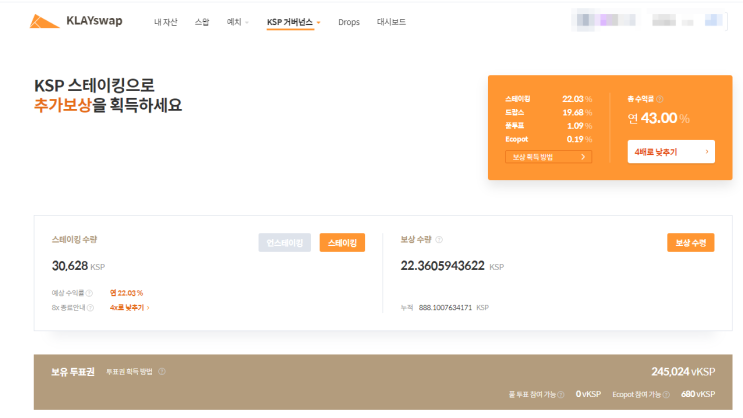Open the Drops menu item
This screenshot has height=418, width=743.
(x=349, y=22)
